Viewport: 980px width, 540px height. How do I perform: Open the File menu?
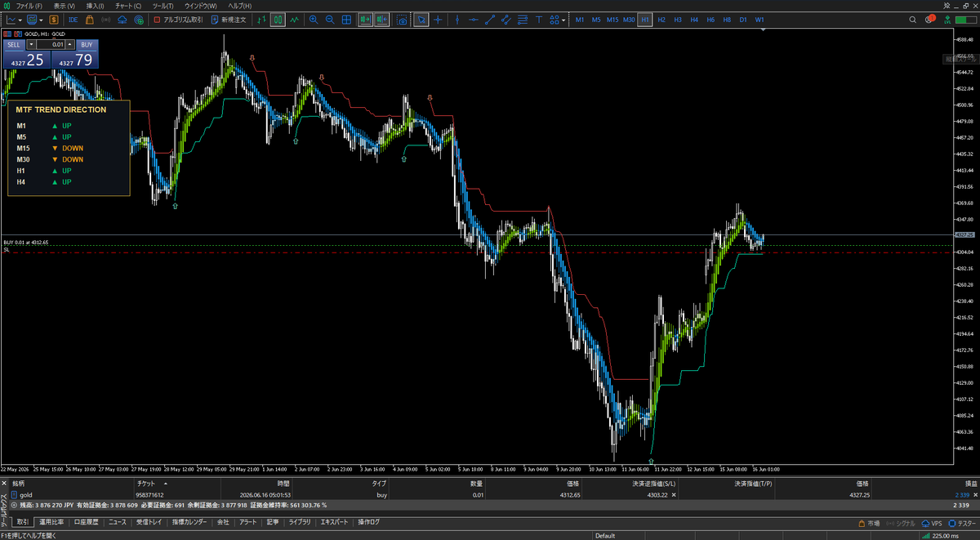29,6
